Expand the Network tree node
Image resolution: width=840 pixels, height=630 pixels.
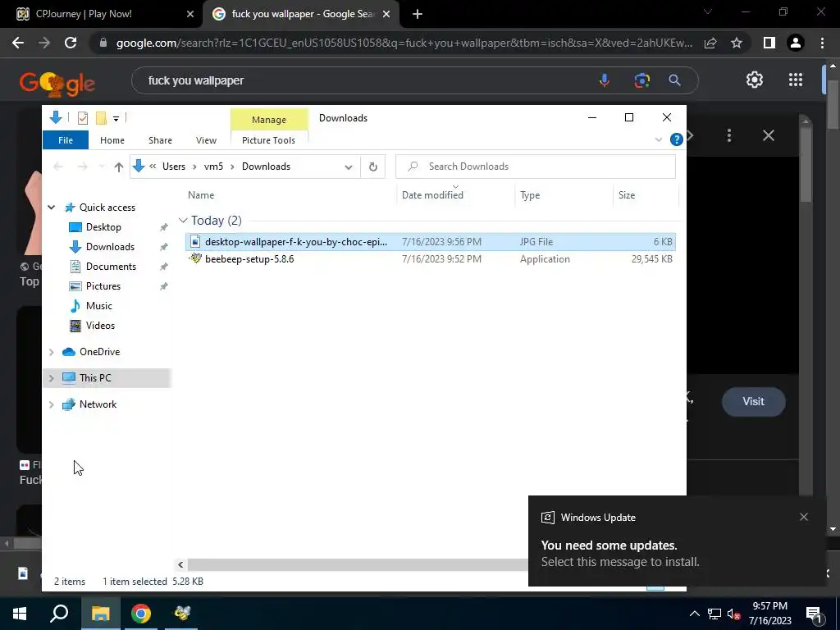click(x=52, y=404)
